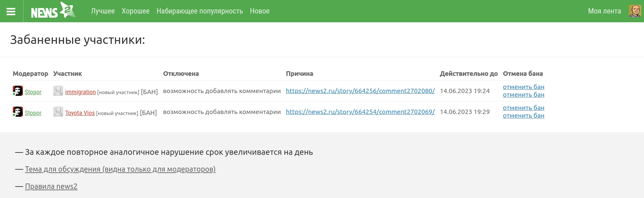Click Stopor's avatar in second row
644x198 pixels.
(x=18, y=112)
